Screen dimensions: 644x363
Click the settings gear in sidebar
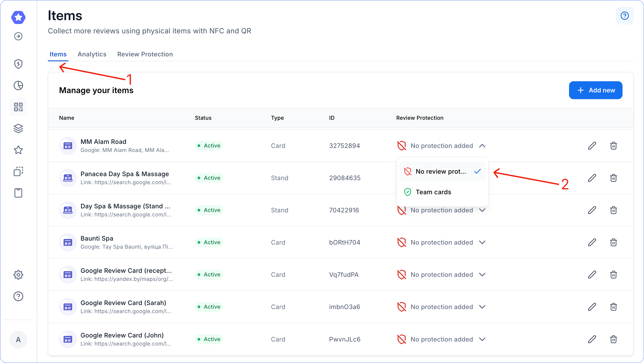pyautogui.click(x=18, y=275)
